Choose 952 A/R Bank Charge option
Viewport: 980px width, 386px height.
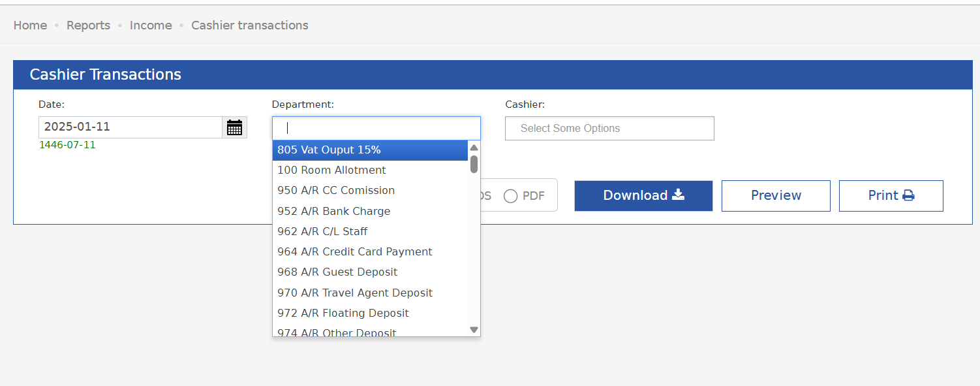pos(370,211)
